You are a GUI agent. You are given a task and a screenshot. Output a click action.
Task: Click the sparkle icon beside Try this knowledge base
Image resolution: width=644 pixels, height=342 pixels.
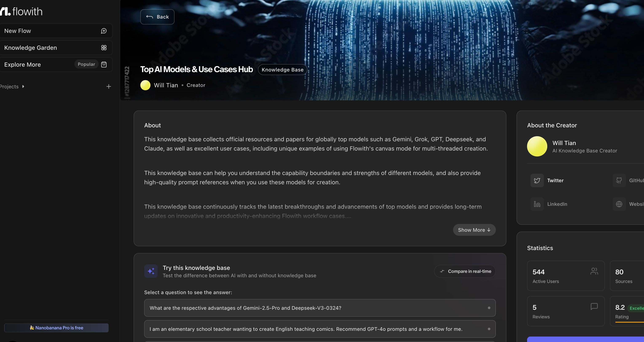pos(151,271)
